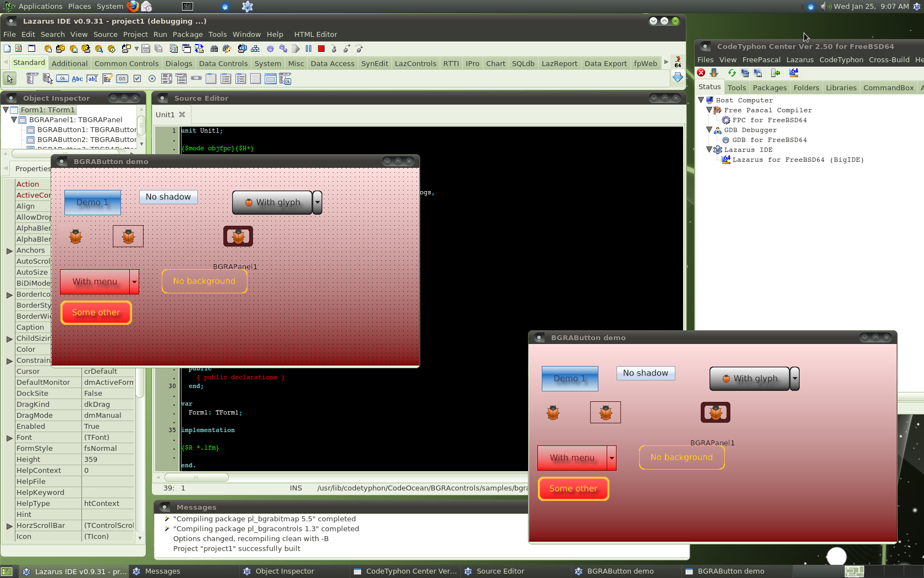Expand the Anchors property row
This screenshot has width=924, height=578.
(x=9, y=250)
